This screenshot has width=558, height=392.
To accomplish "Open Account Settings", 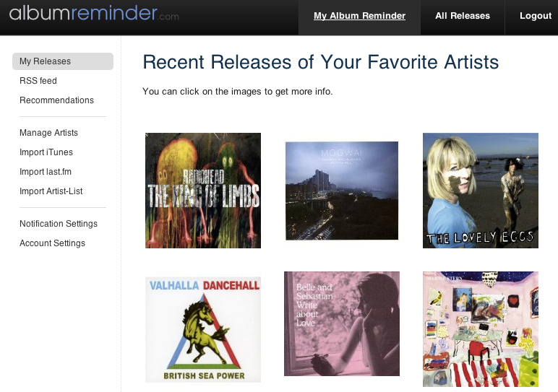I will [x=52, y=243].
